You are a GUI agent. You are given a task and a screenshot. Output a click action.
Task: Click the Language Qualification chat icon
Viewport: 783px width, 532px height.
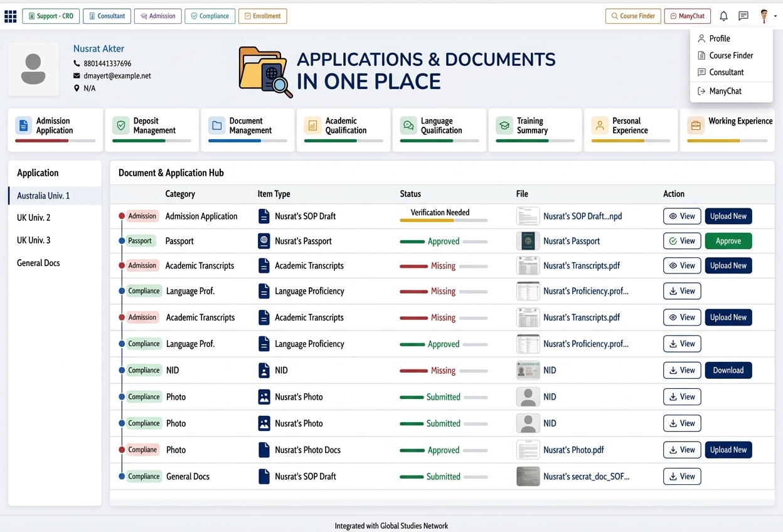pos(408,125)
